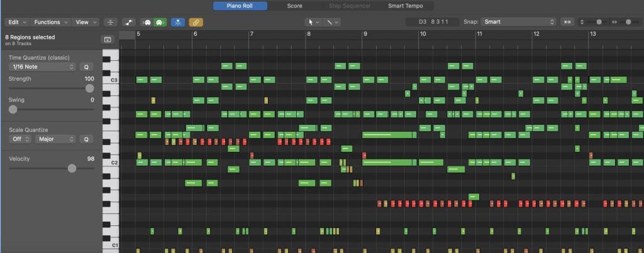Toggle the Automation/MIDI Draw button
The image size is (644, 253).
(128, 22)
